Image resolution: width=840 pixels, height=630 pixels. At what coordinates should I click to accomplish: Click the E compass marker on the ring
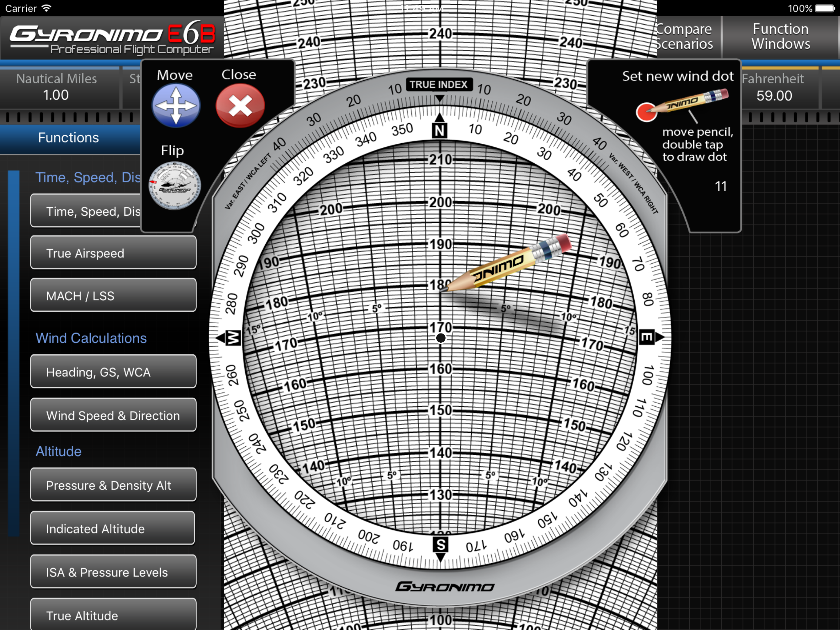tap(646, 337)
